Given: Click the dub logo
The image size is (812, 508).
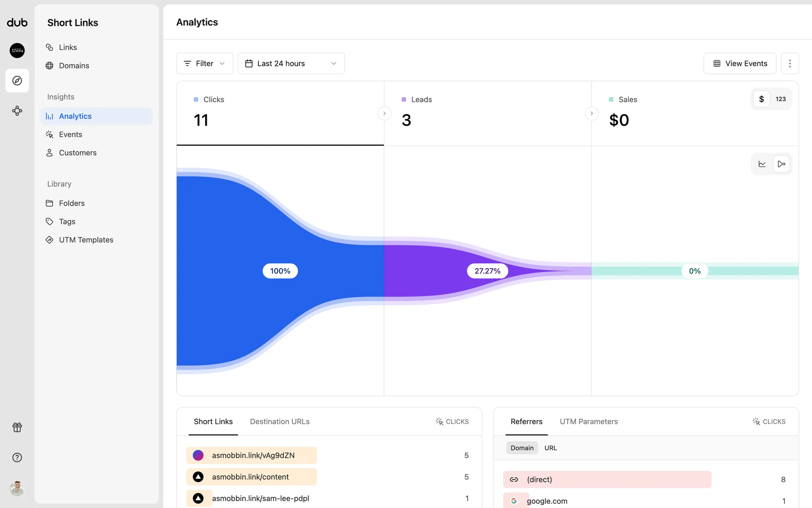Looking at the screenshot, I should pyautogui.click(x=17, y=22).
